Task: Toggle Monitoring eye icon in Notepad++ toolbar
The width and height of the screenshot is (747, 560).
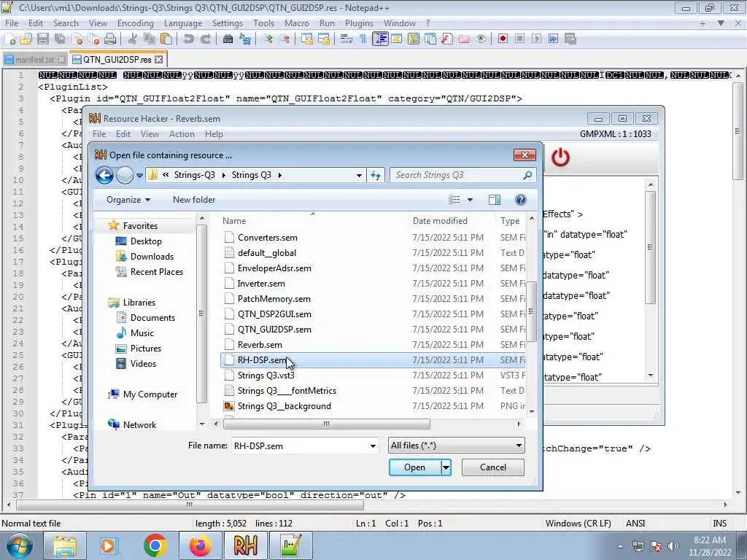Action: point(481,39)
